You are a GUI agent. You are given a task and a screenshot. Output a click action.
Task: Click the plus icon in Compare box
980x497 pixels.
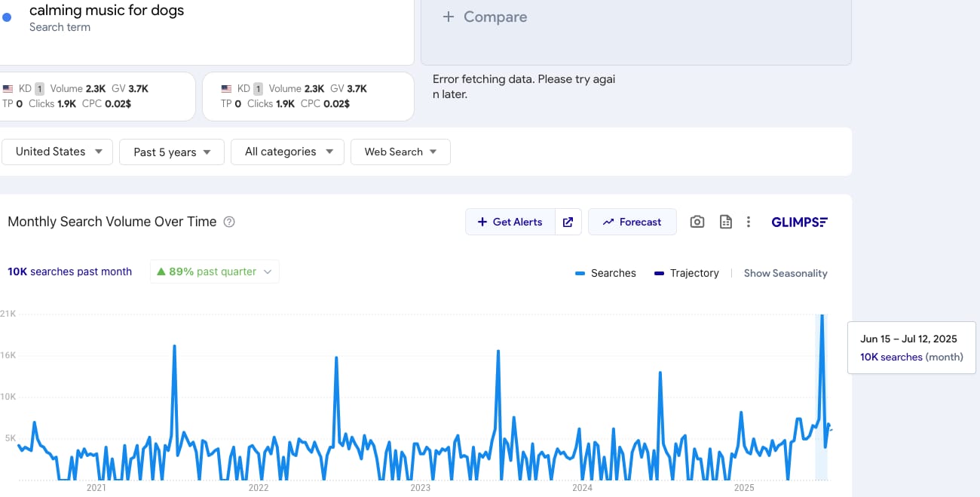coord(448,17)
